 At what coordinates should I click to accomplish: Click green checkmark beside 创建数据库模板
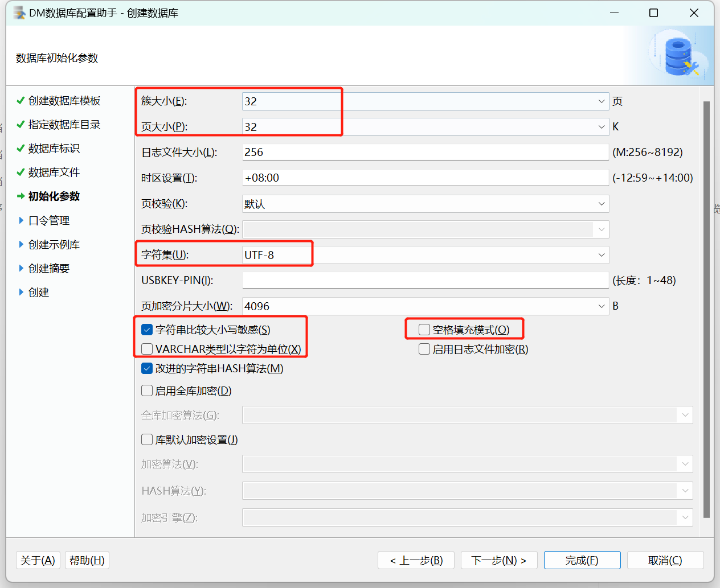(x=21, y=101)
